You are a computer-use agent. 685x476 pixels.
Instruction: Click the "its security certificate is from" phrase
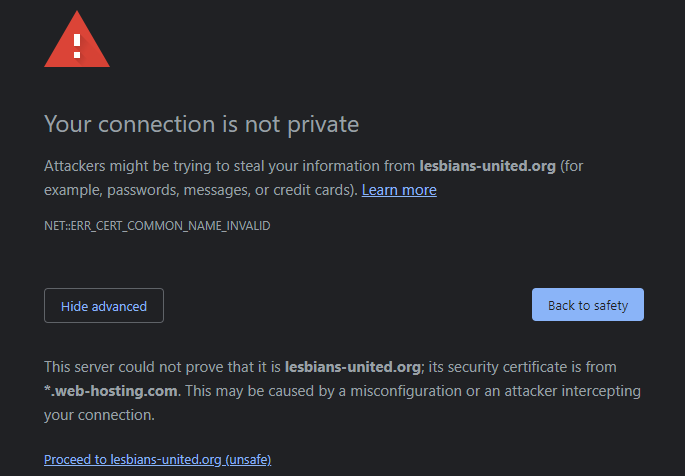522,367
